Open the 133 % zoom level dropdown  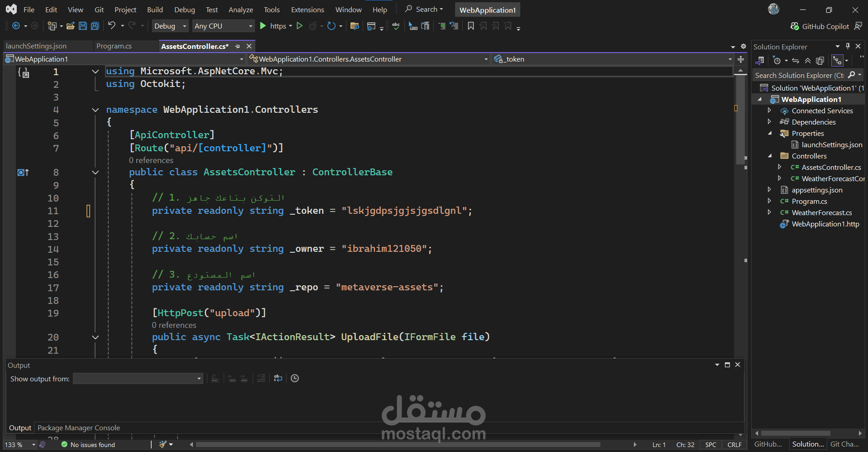tap(19, 445)
